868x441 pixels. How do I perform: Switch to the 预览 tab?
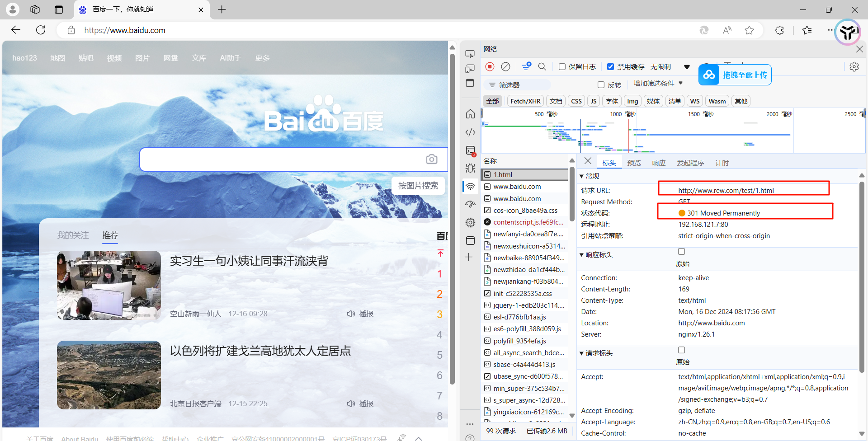coord(634,163)
